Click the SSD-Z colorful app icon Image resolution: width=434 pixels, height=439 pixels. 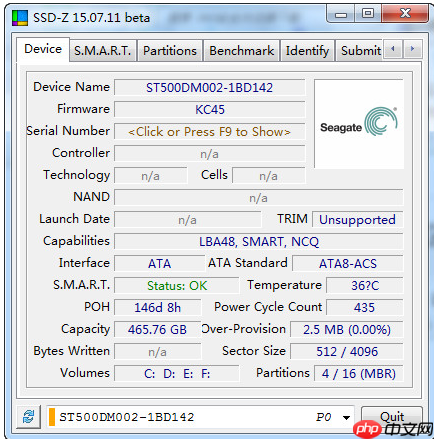pos(20,18)
